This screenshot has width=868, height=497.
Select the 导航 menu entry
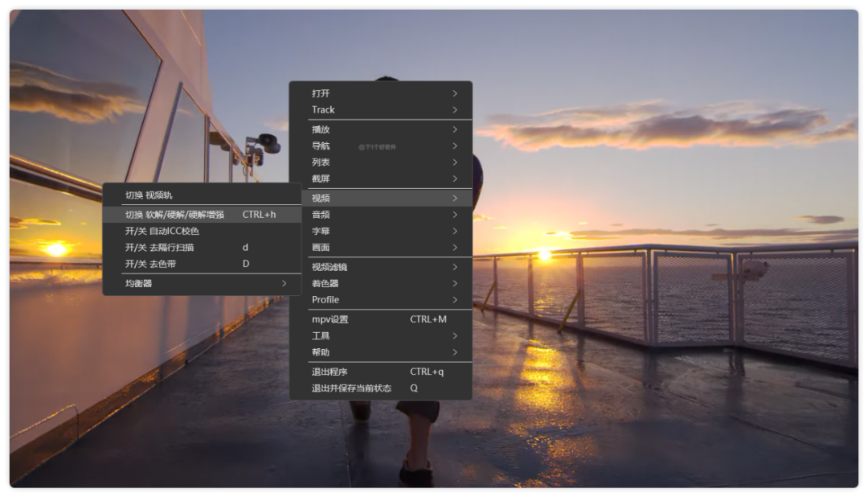click(x=380, y=146)
